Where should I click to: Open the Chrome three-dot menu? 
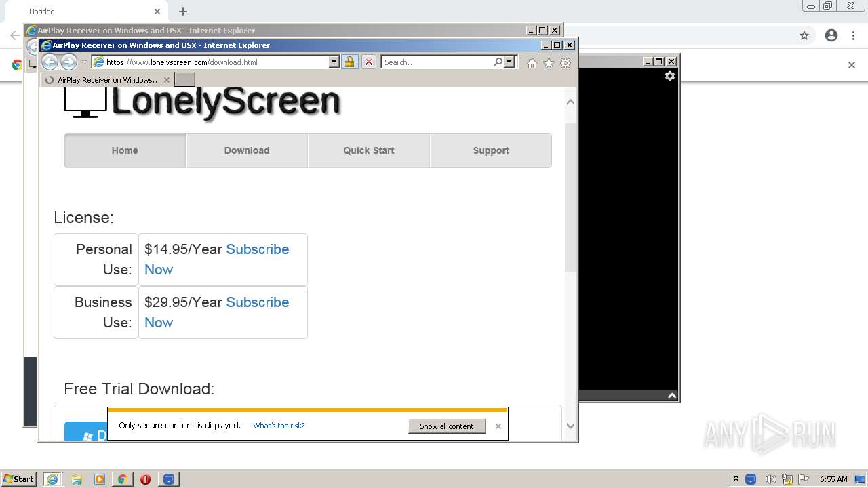tap(854, 35)
